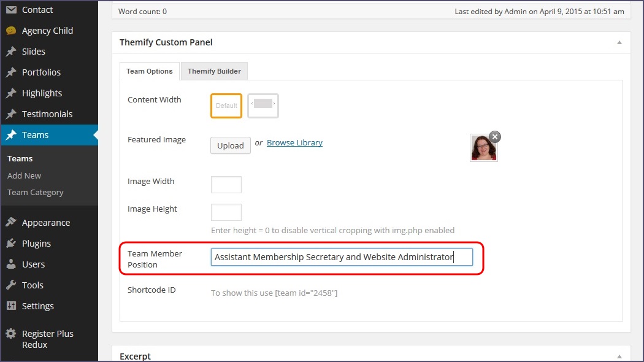Select the second content width layout option
The width and height of the screenshot is (644, 362).
tap(263, 106)
